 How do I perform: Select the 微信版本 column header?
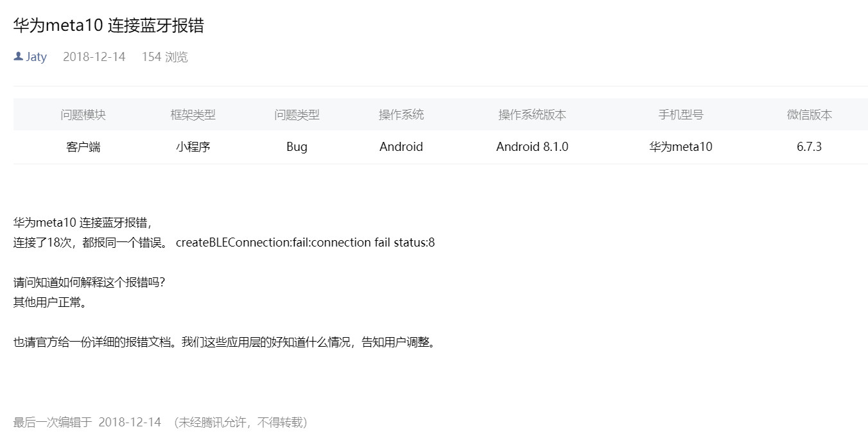click(x=810, y=115)
